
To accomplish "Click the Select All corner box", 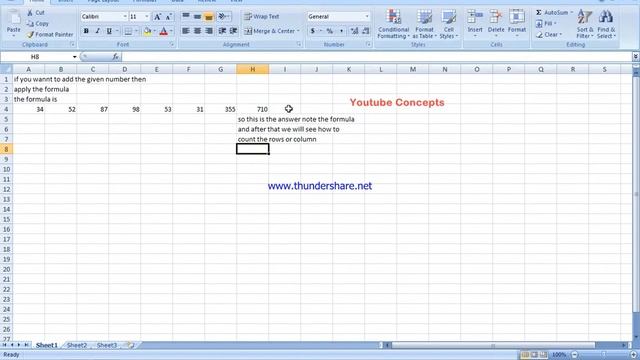I will [6, 69].
